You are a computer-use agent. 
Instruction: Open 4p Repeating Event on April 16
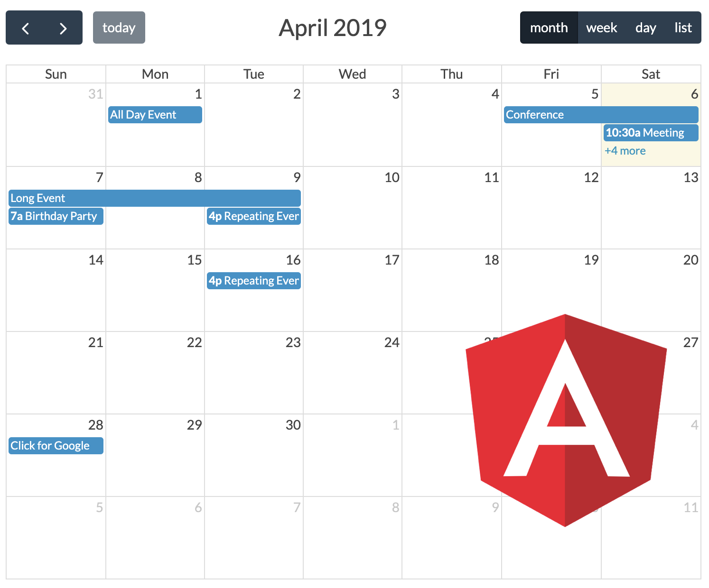click(x=254, y=281)
